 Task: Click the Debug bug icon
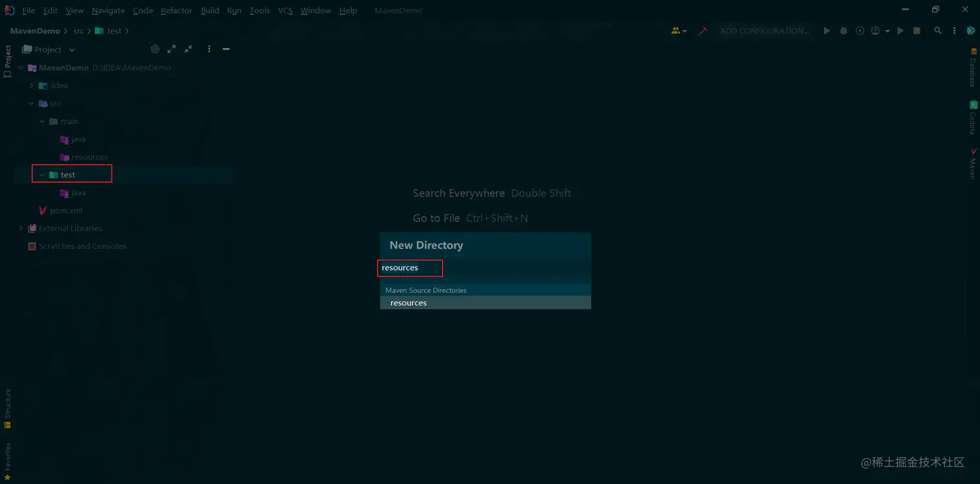pyautogui.click(x=843, y=30)
